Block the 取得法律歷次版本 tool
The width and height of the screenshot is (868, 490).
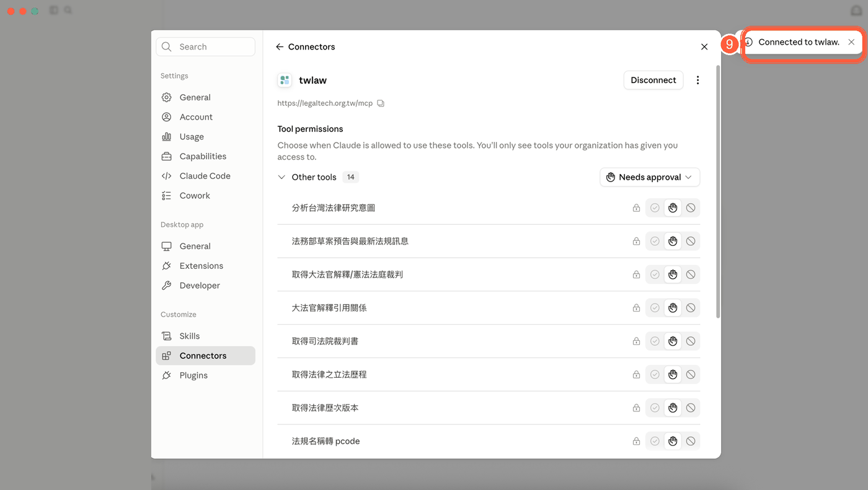coord(691,408)
